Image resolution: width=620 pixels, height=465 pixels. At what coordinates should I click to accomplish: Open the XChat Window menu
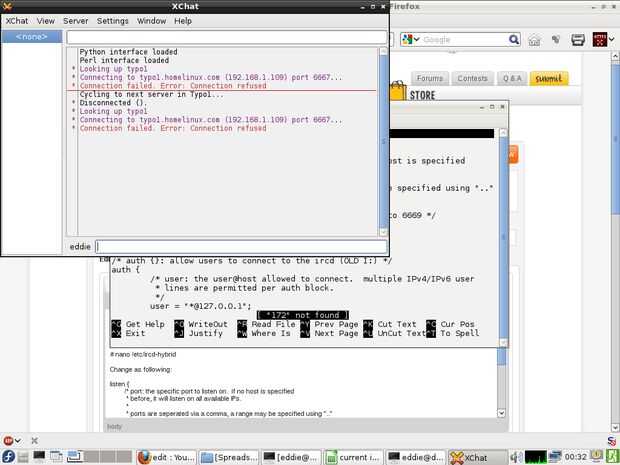pos(152,20)
